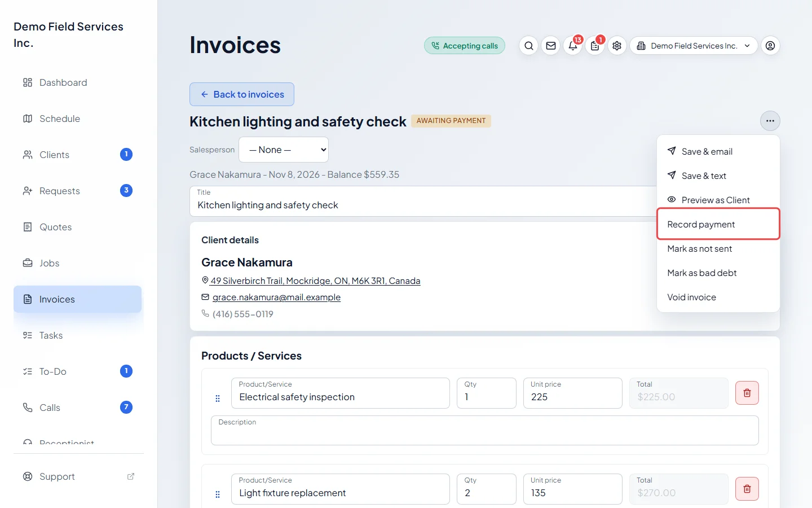The width and height of the screenshot is (812, 508).
Task: Open the Demo Field Services Inc. company switcher
Action: 694,46
